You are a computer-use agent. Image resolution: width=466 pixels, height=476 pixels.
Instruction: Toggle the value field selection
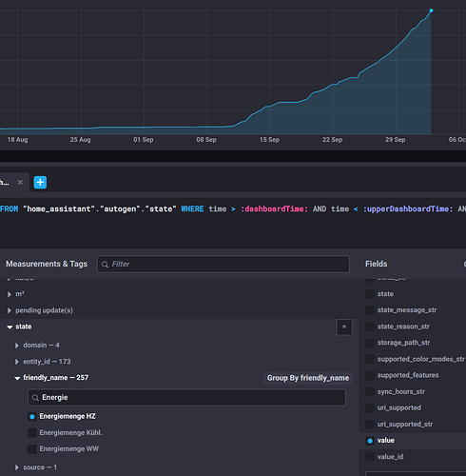[x=370, y=441]
